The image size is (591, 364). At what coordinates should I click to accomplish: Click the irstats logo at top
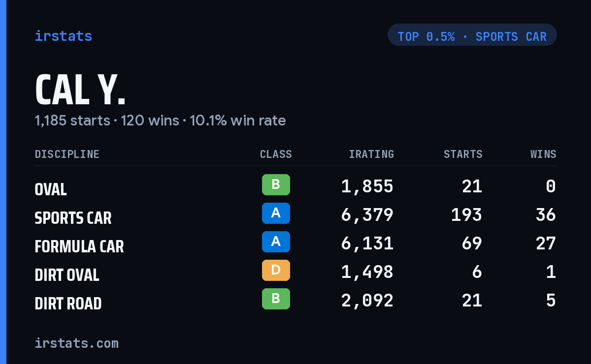click(63, 36)
